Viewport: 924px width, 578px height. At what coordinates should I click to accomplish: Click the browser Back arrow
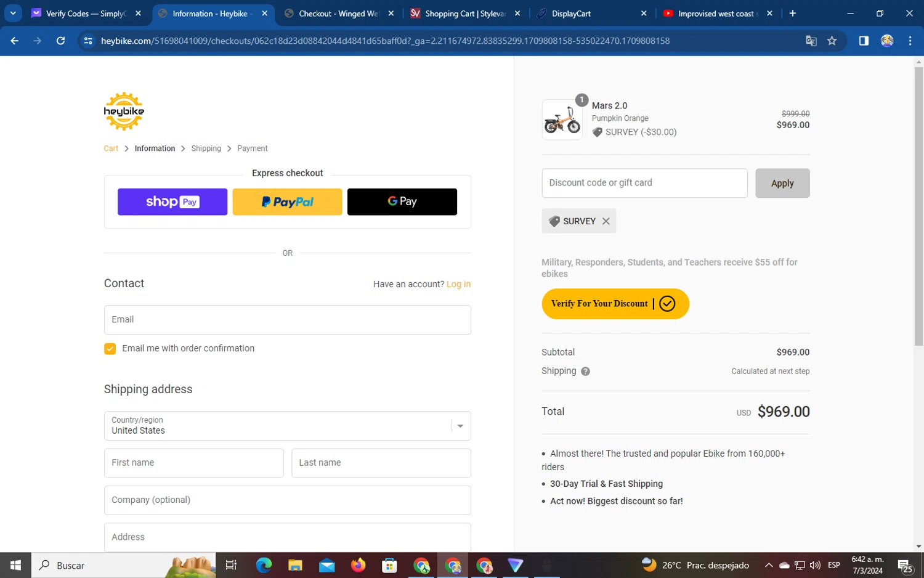coord(14,41)
